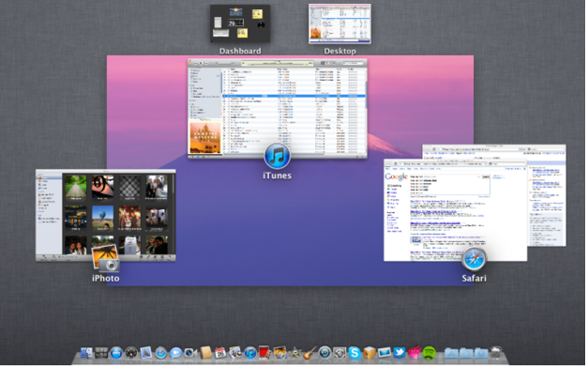Click the iTunes label under the window

point(278,176)
